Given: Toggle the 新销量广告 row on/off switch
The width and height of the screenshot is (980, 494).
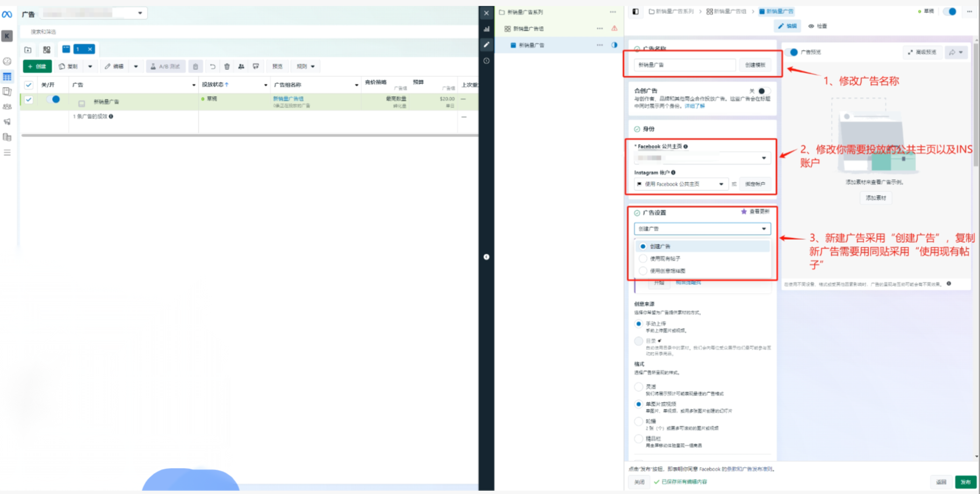Looking at the screenshot, I should tap(53, 99).
